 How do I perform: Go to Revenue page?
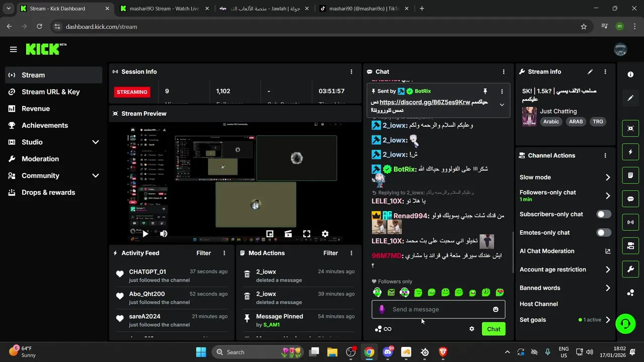tap(53, 109)
